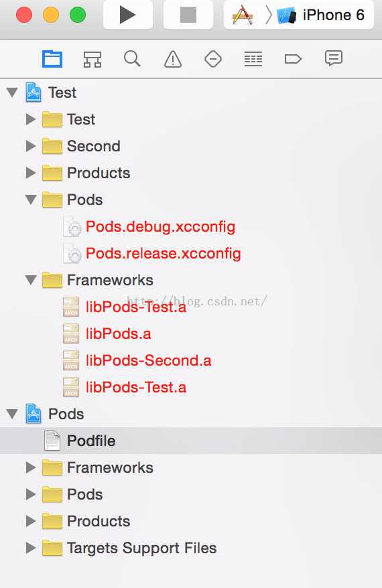Screen dimensions: 382x588
Task: Stop the running scheme
Action: (x=188, y=15)
